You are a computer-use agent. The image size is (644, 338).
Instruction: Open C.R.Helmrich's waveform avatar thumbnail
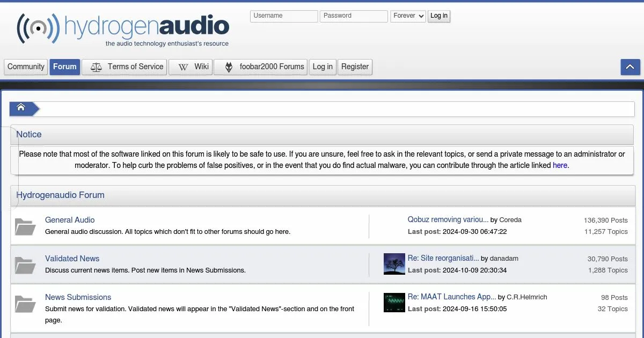(x=394, y=303)
